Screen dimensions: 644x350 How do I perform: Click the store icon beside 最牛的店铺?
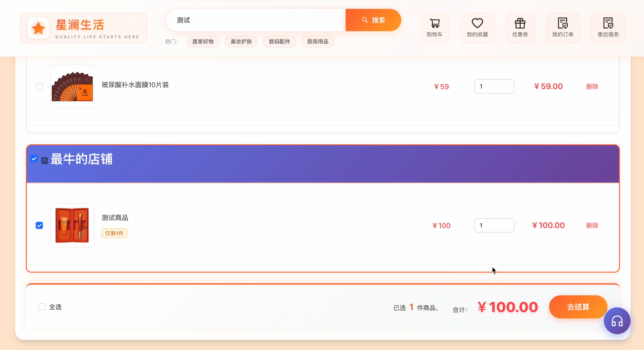tap(45, 161)
